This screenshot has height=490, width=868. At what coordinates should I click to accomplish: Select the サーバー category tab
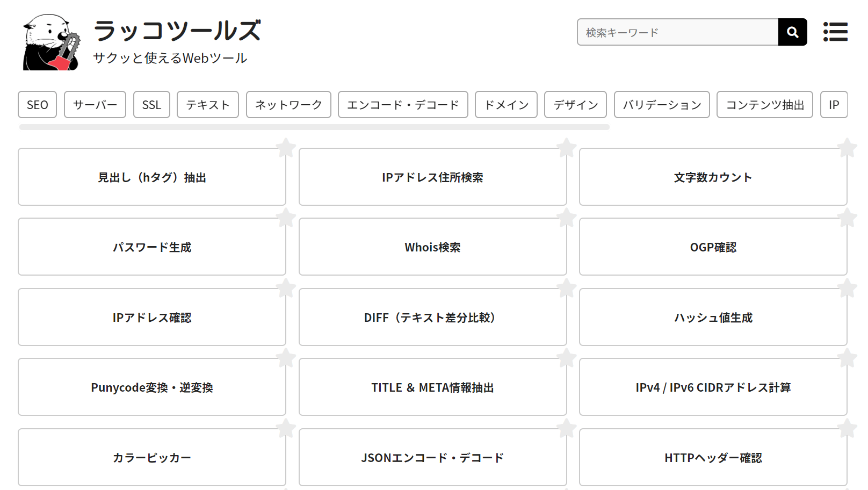(x=95, y=105)
